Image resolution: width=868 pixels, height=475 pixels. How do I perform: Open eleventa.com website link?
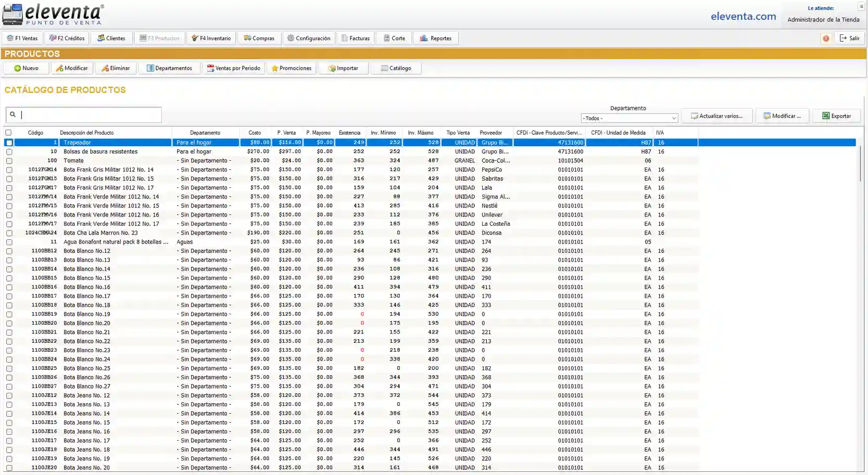(x=743, y=17)
